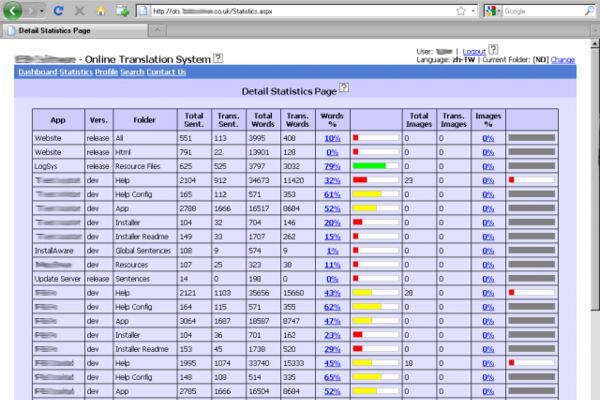Click the green progress bar for LogSys
This screenshot has height=400, width=600.
pyautogui.click(x=376, y=166)
